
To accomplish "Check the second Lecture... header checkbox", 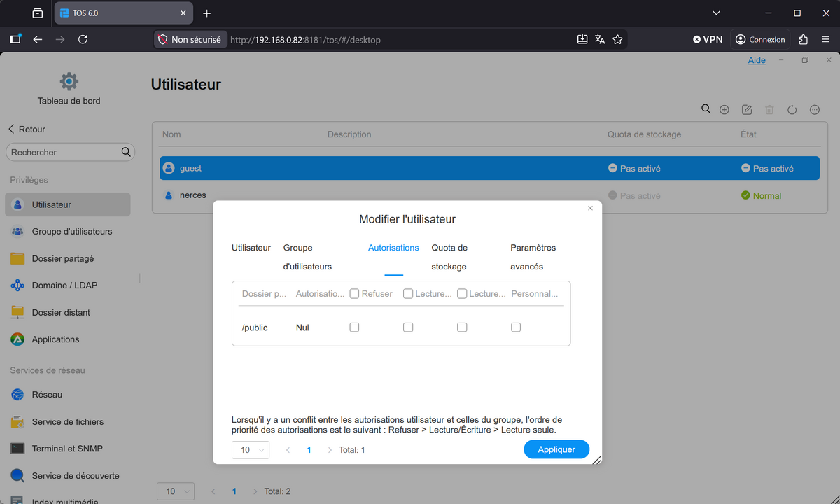I will pos(462,294).
